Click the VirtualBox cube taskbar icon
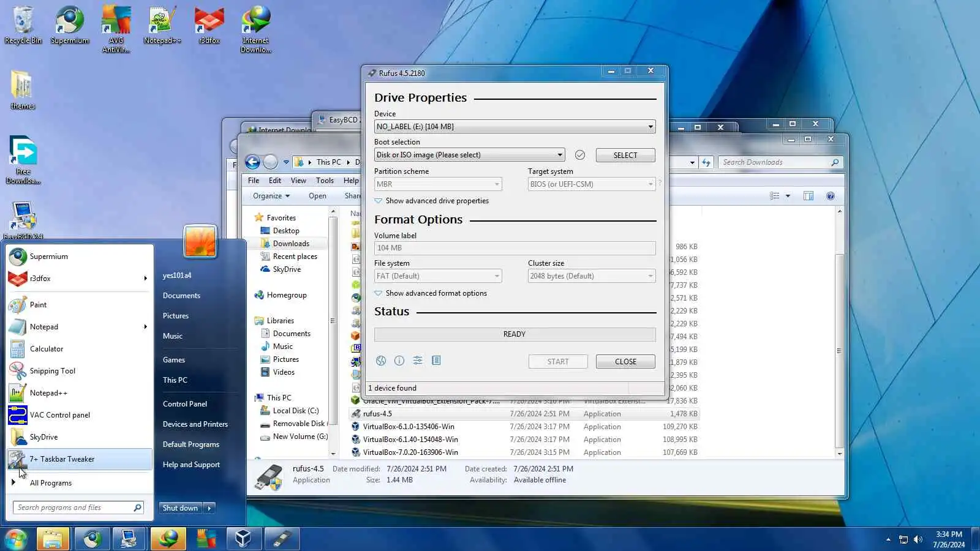The image size is (980, 551). 243,539
